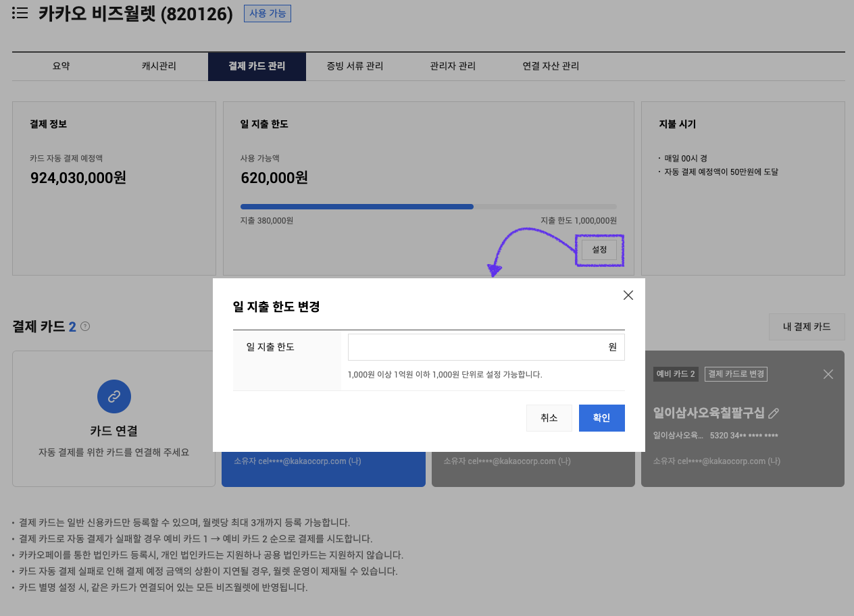Click the 설정 button for daily limit
The height and width of the screenshot is (616, 854).
click(599, 250)
